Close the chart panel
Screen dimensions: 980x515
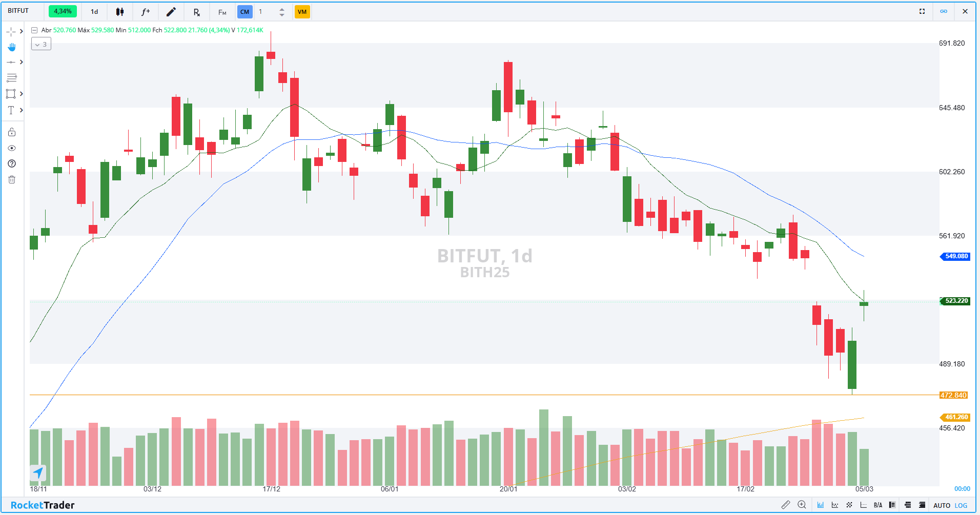965,11
